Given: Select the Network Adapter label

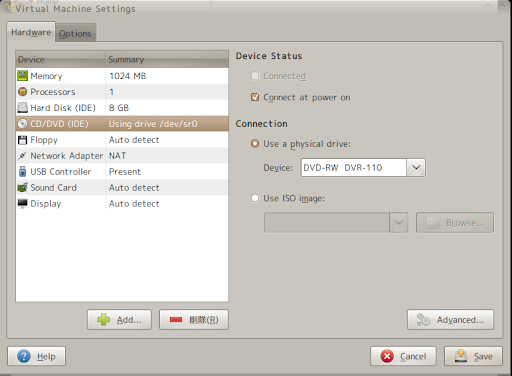Looking at the screenshot, I should tap(66, 156).
